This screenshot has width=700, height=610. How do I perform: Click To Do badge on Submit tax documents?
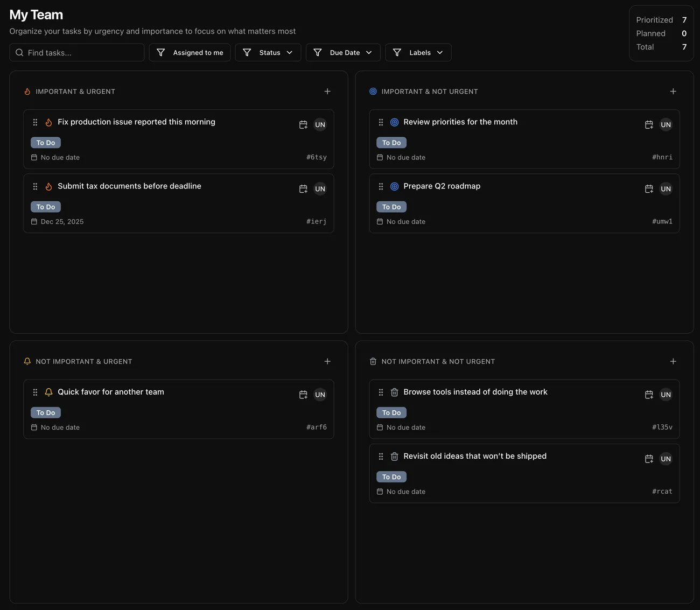(x=46, y=207)
